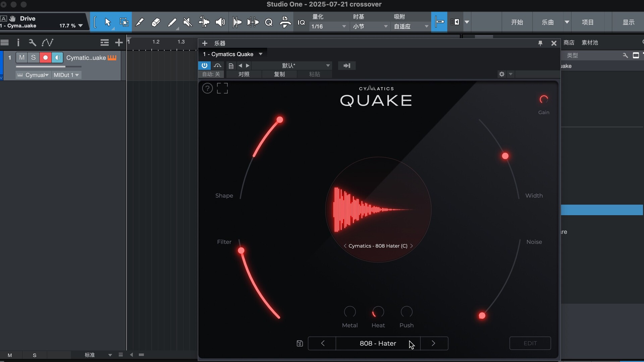Open Quake help question mark

click(x=208, y=88)
